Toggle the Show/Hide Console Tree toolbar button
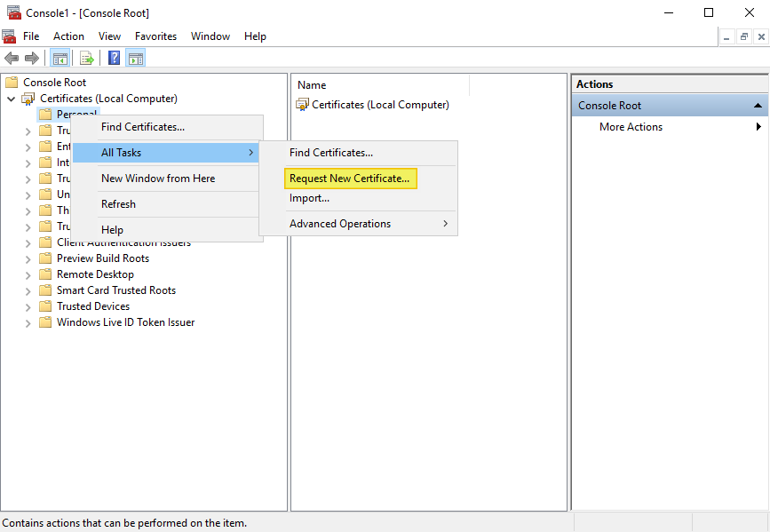The height and width of the screenshot is (532, 770). [60, 59]
